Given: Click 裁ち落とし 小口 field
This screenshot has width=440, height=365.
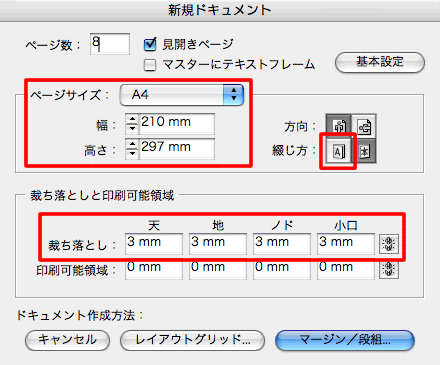Looking at the screenshot, I should tap(346, 244).
